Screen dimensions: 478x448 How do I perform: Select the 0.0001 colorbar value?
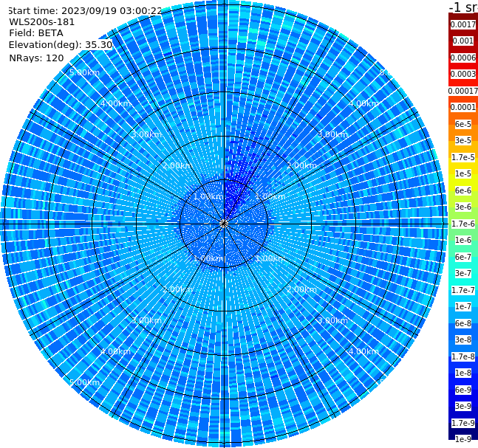pyautogui.click(x=463, y=107)
